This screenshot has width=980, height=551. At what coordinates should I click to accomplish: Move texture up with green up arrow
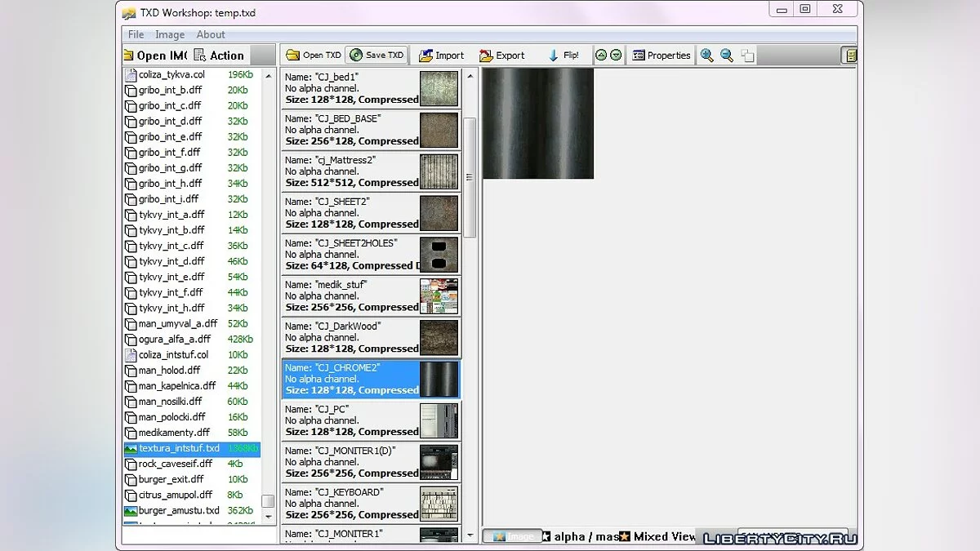click(601, 56)
